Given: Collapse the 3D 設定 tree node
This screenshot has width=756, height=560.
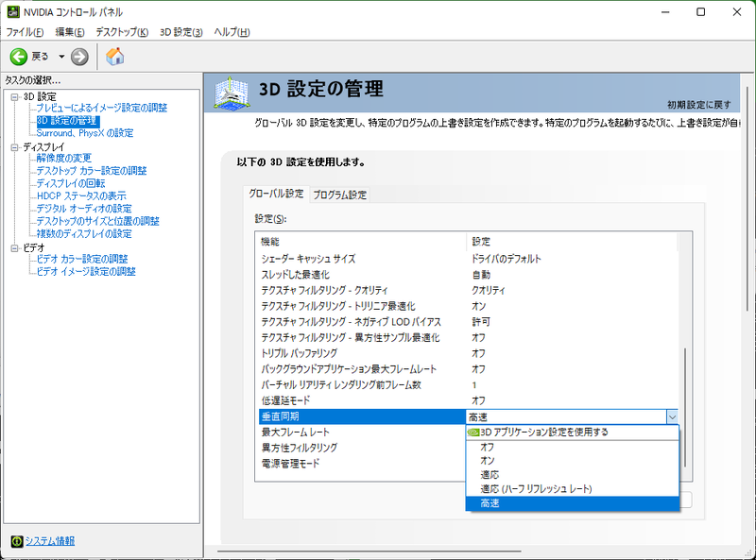Looking at the screenshot, I should [x=14, y=97].
